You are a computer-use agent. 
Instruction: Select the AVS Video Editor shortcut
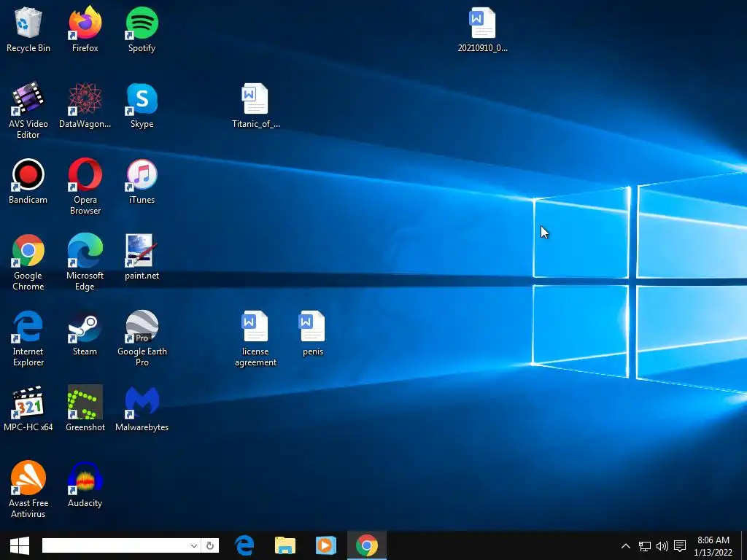[28, 111]
